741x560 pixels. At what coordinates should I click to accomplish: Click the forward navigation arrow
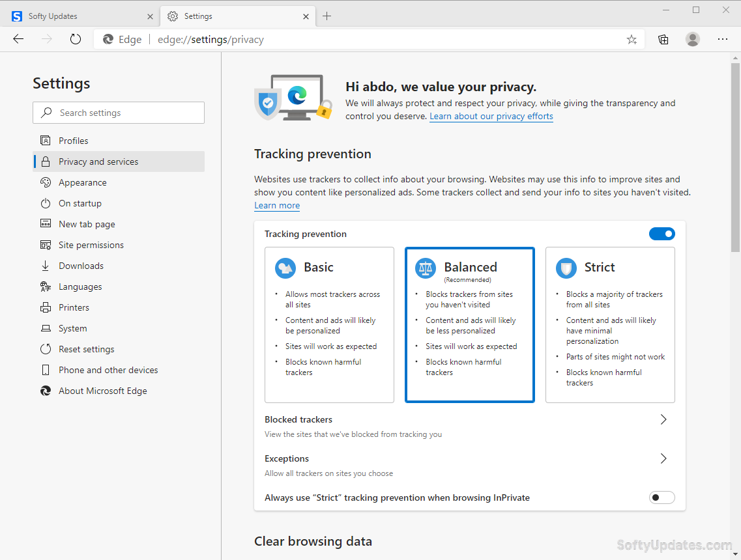(47, 39)
